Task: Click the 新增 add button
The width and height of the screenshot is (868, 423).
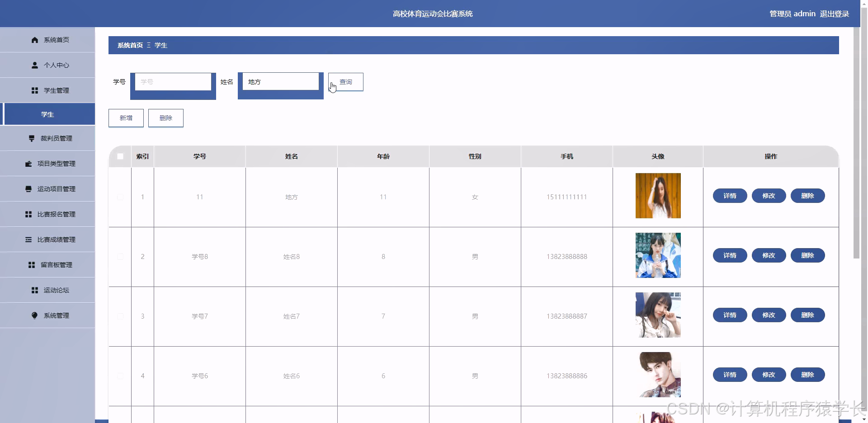Action: (x=126, y=118)
